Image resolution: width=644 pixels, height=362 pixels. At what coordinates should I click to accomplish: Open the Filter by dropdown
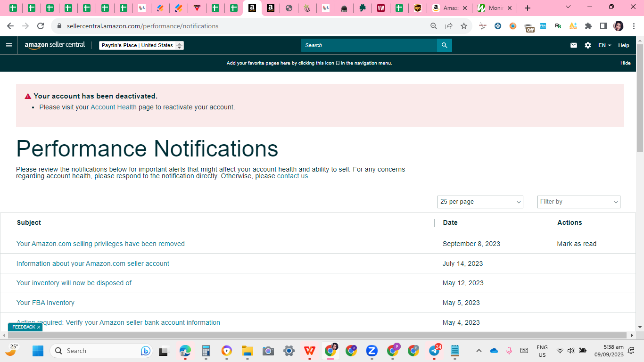click(x=579, y=202)
